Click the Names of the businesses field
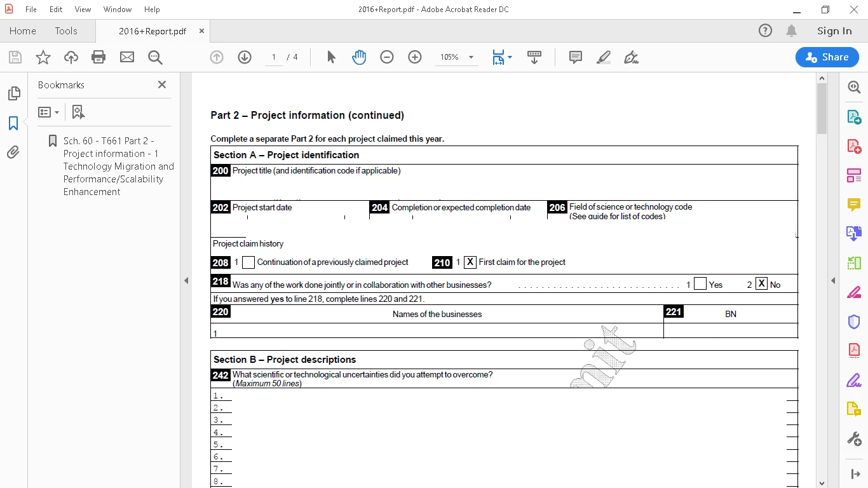 437,330
